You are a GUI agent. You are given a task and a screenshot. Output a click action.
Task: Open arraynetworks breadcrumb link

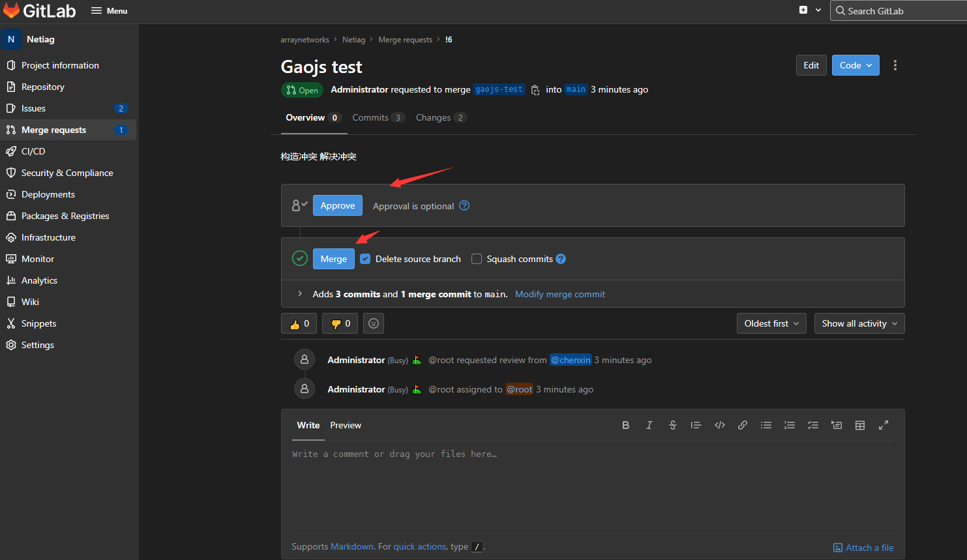point(305,40)
